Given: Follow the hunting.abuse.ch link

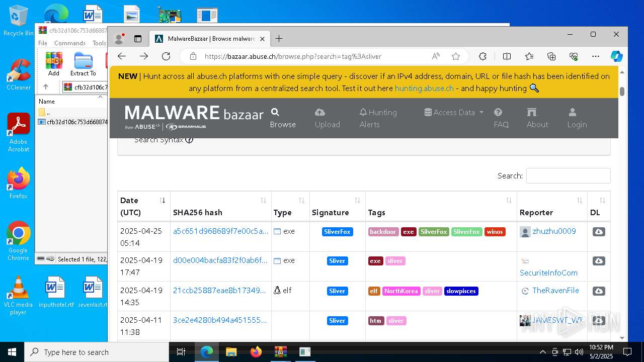Looking at the screenshot, I should tap(424, 88).
